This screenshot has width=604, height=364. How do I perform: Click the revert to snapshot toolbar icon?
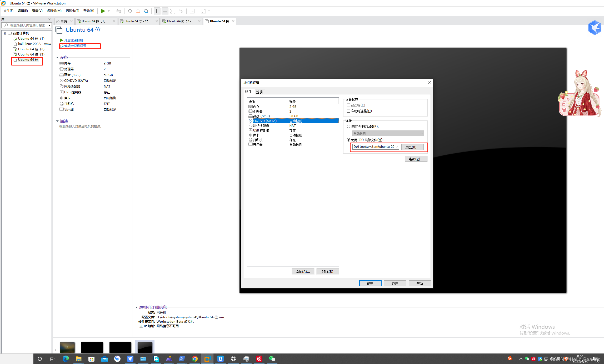[138, 11]
